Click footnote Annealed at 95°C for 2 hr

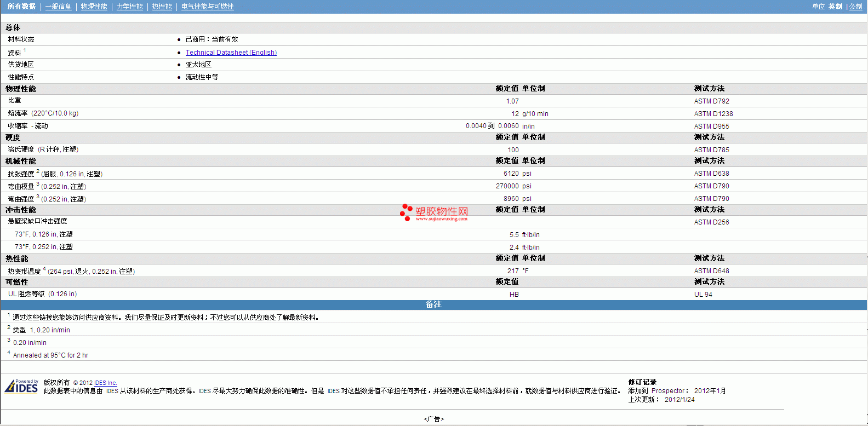[x=50, y=355]
